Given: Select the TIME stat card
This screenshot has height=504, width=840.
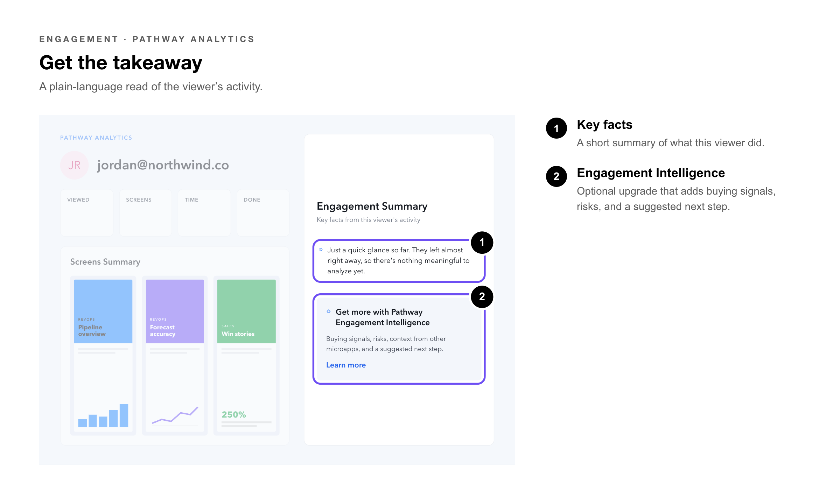Looking at the screenshot, I should 204,213.
